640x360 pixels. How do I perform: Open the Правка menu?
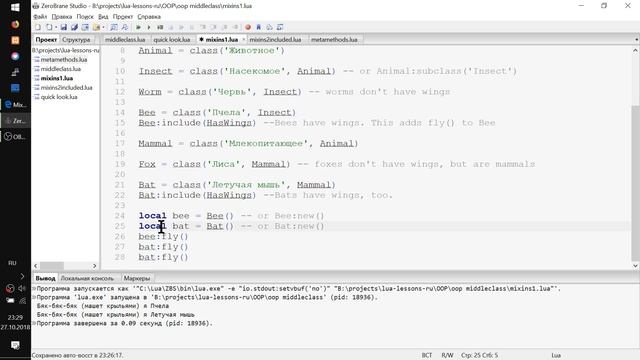click(62, 17)
